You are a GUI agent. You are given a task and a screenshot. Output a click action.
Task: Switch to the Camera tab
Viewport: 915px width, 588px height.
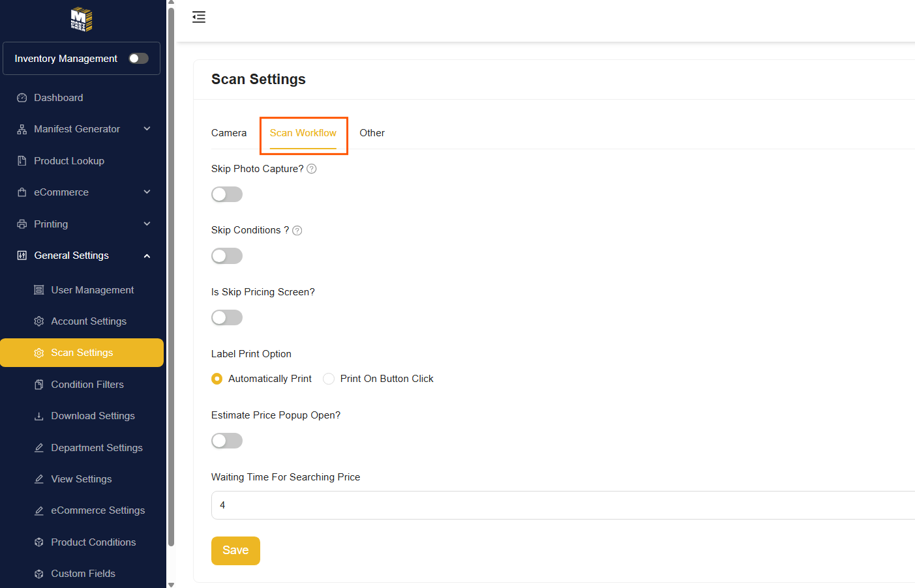229,133
